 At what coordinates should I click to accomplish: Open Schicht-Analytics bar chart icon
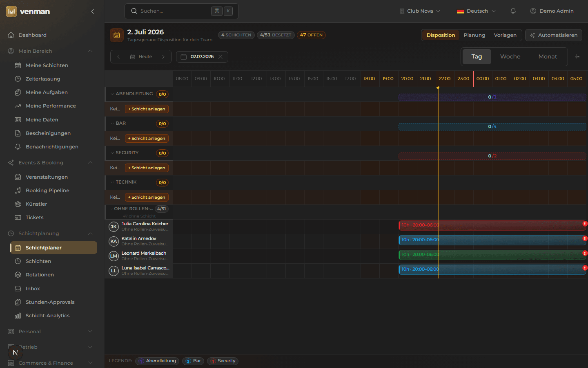18,316
